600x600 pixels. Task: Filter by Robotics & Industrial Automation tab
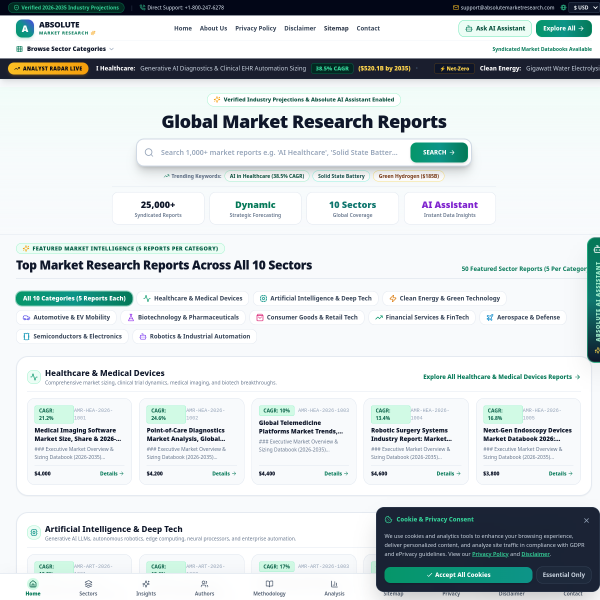tap(194, 336)
